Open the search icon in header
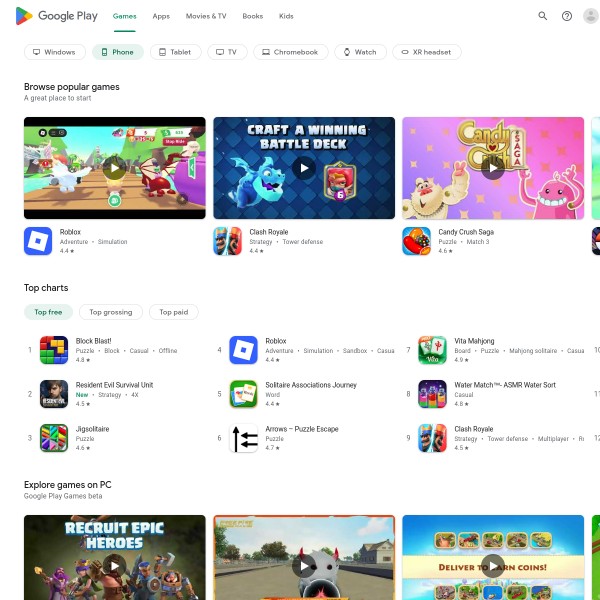Viewport: 600px width, 600px height. 543,16
